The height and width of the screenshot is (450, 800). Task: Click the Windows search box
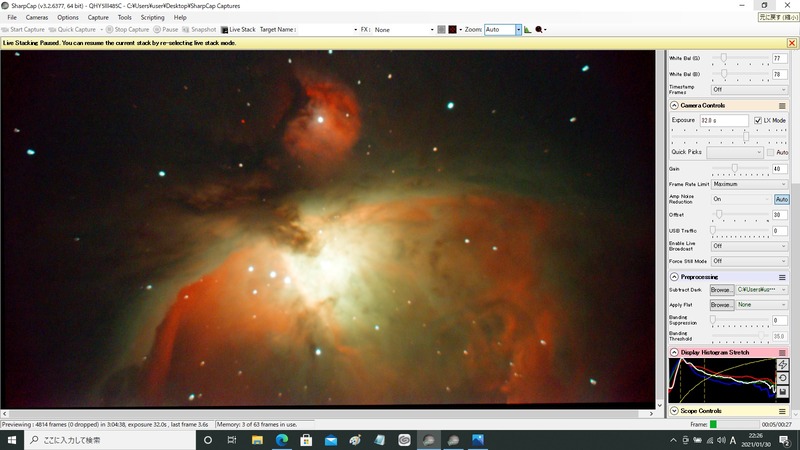point(110,440)
